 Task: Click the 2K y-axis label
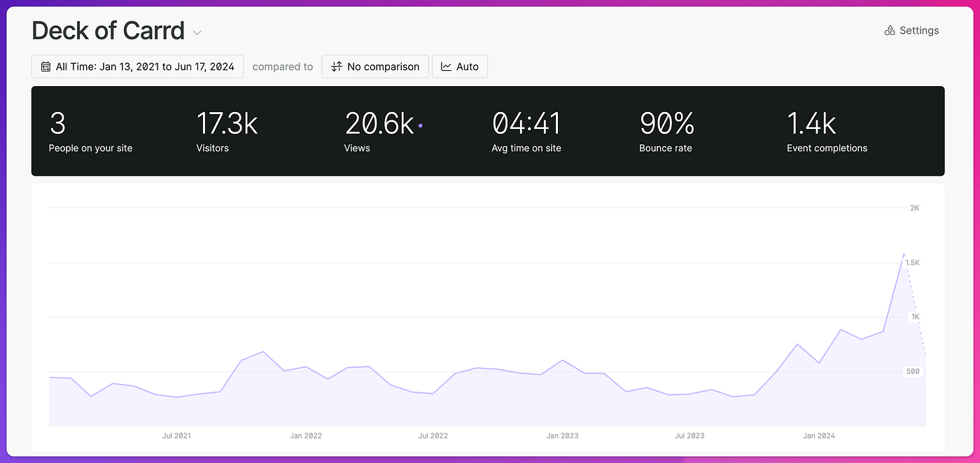(914, 208)
